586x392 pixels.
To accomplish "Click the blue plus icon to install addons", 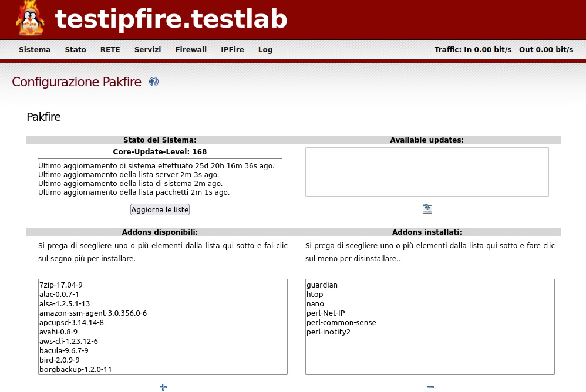I will pos(163,387).
